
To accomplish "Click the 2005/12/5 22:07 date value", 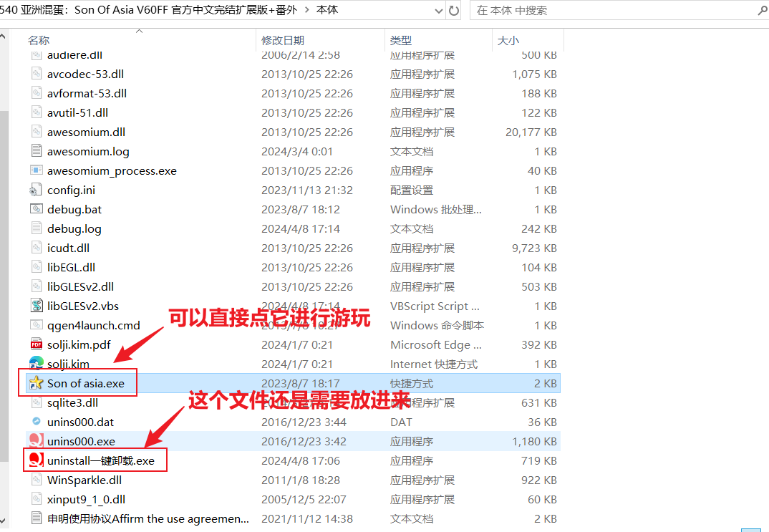I will (x=304, y=499).
